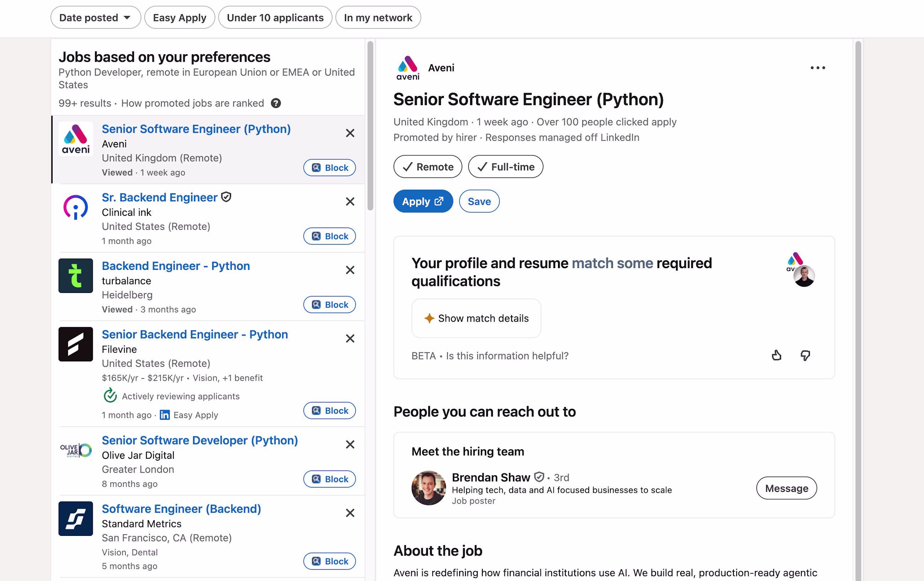Open Software Engineer (Backend) listing
The height and width of the screenshot is (581, 924).
(x=182, y=509)
